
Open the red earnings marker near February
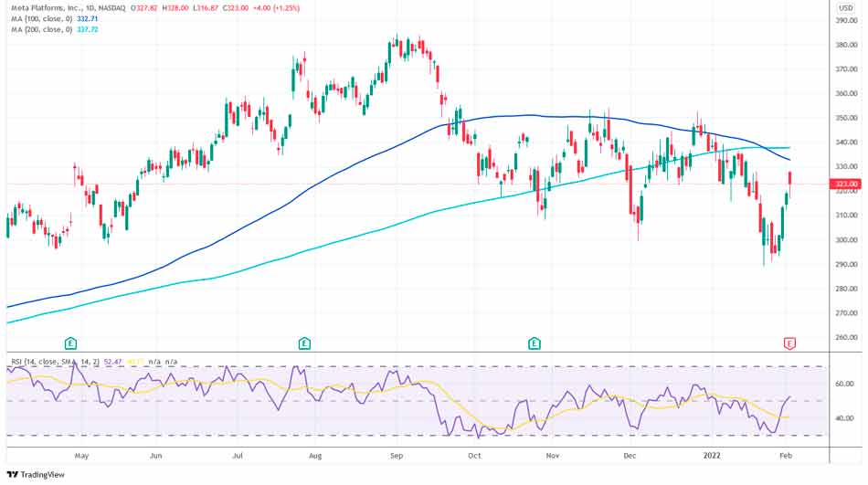point(790,343)
